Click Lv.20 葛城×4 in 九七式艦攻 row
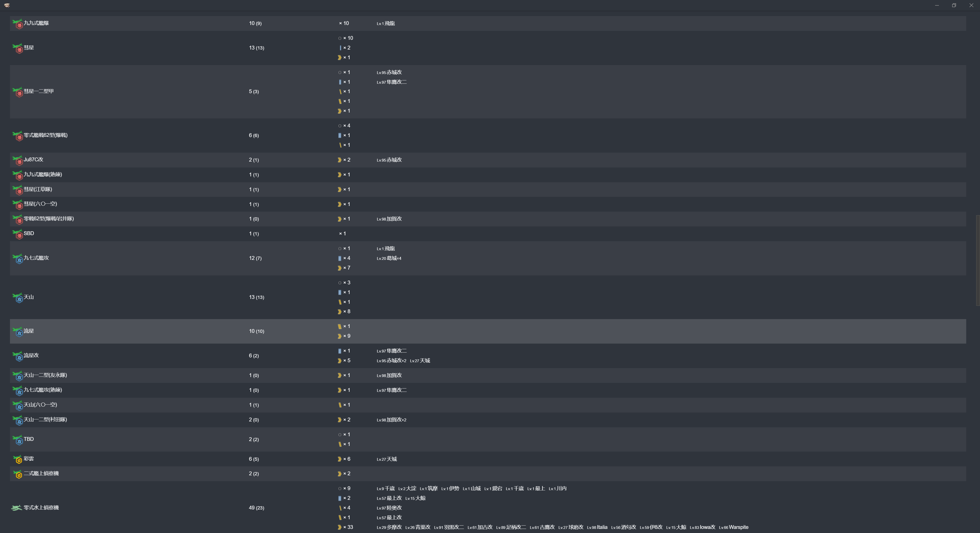Viewport: 980px width, 533px height. [389, 258]
